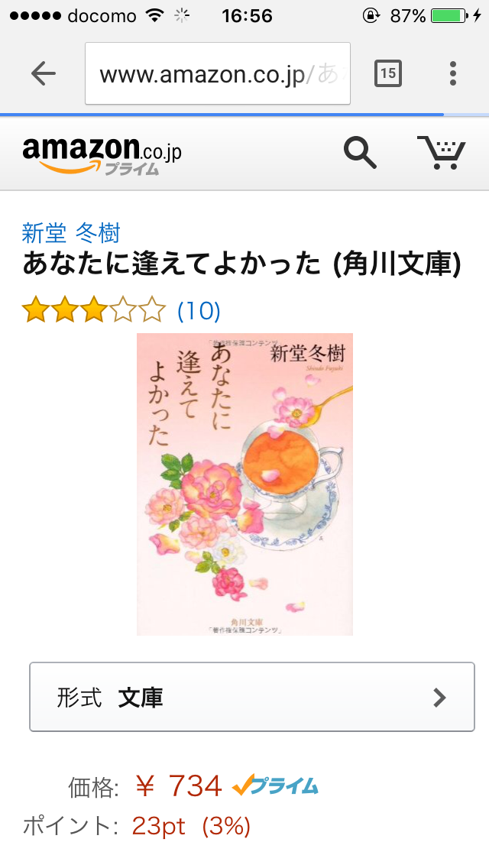Tap the browser back arrow
This screenshot has width=489, height=868.
pyautogui.click(x=44, y=73)
